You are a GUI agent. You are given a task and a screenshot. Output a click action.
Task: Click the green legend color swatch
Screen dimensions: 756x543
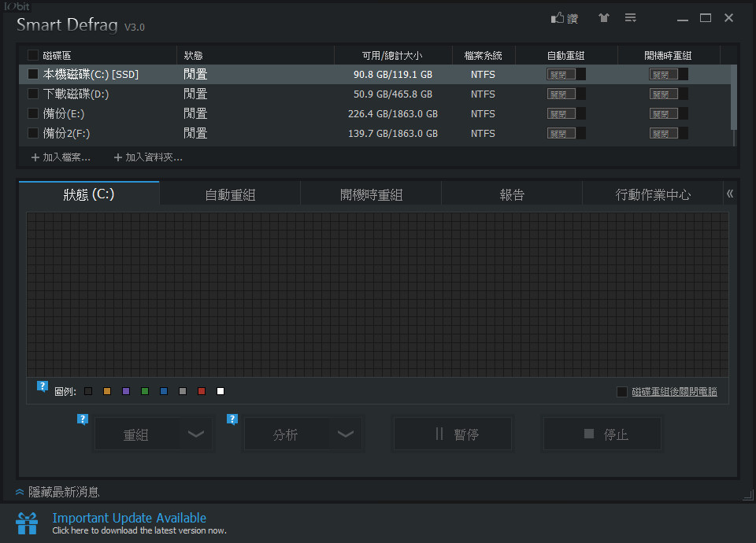[145, 391]
